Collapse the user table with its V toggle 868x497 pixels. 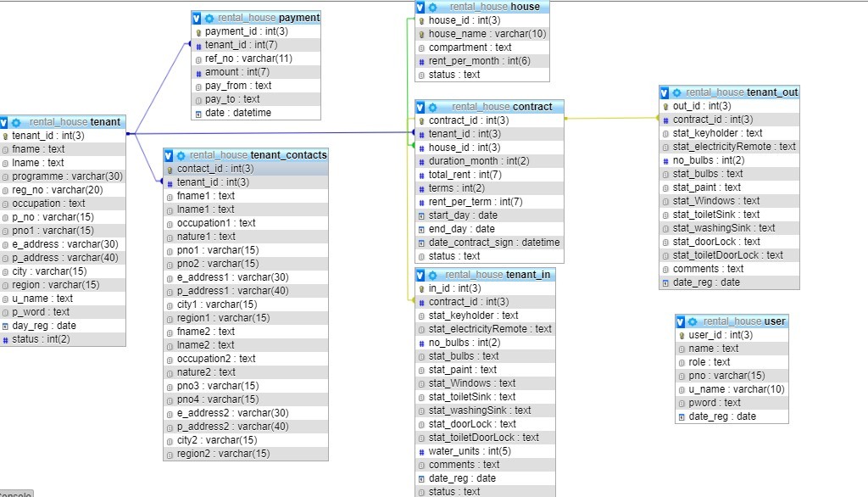681,322
